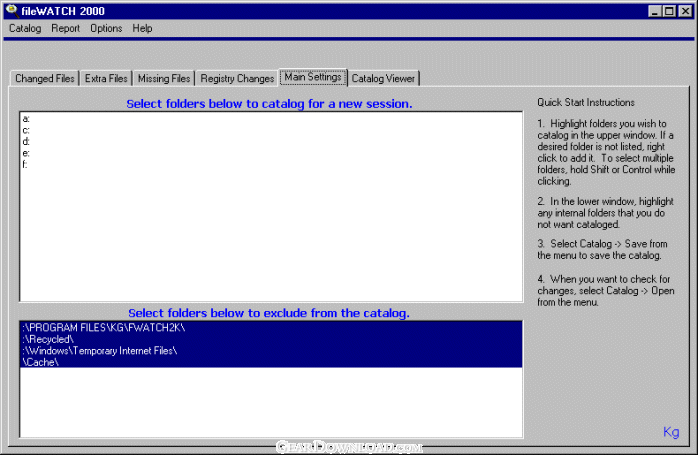Open the Options menu

tap(106, 28)
